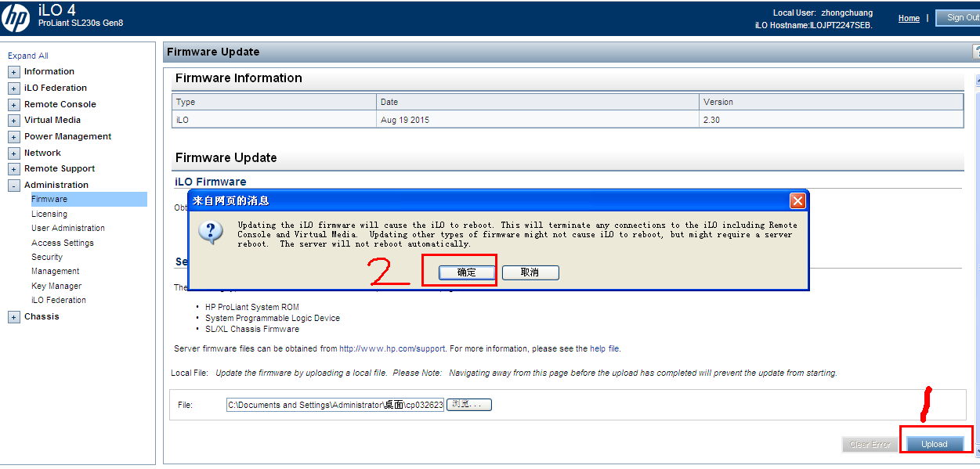Close the web page message dialog
Viewport: 980px width, 469px height.
tap(797, 201)
